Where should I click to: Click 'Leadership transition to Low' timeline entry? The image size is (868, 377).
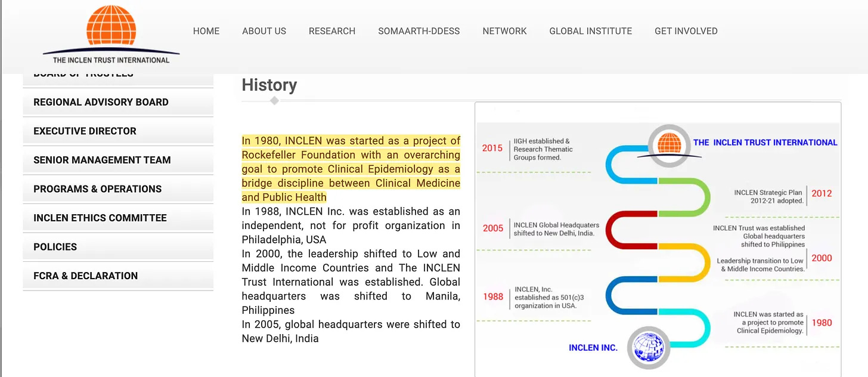pos(760,265)
